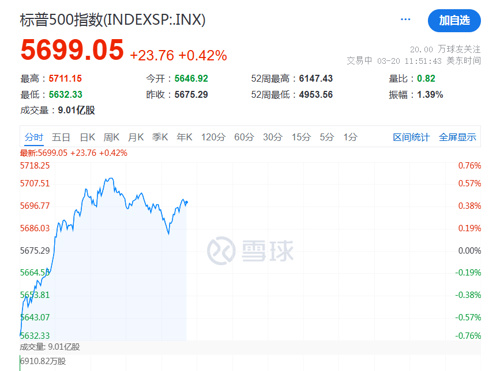Switch to the 年K chart
Screen dimensions: 500x371
pos(184,137)
